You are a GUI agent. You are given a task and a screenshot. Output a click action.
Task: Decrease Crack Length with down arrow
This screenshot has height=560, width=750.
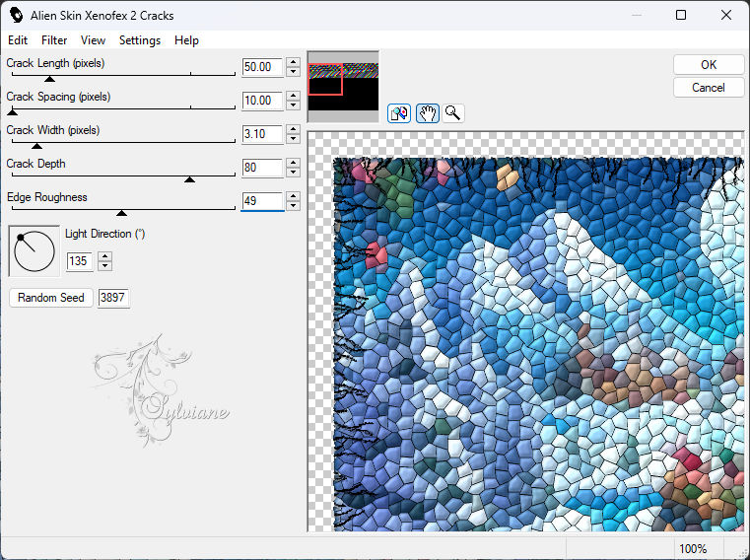pyautogui.click(x=294, y=72)
